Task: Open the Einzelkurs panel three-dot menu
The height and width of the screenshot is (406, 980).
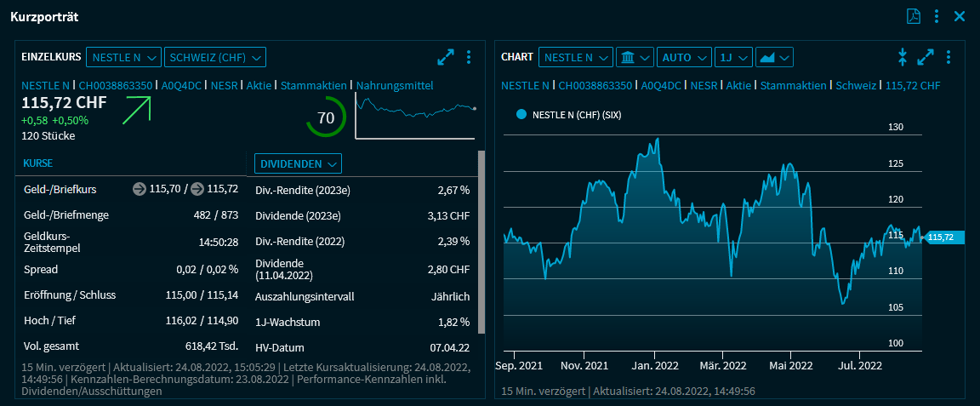Action: [469, 57]
